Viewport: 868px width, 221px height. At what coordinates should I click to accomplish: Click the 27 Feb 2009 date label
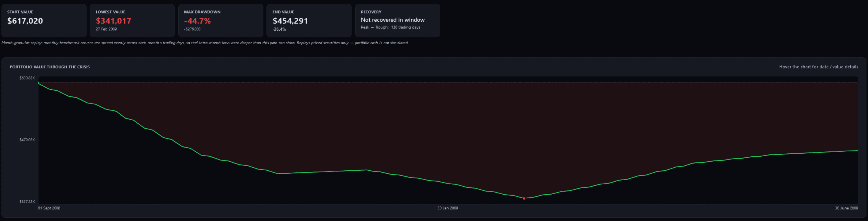[x=106, y=29]
